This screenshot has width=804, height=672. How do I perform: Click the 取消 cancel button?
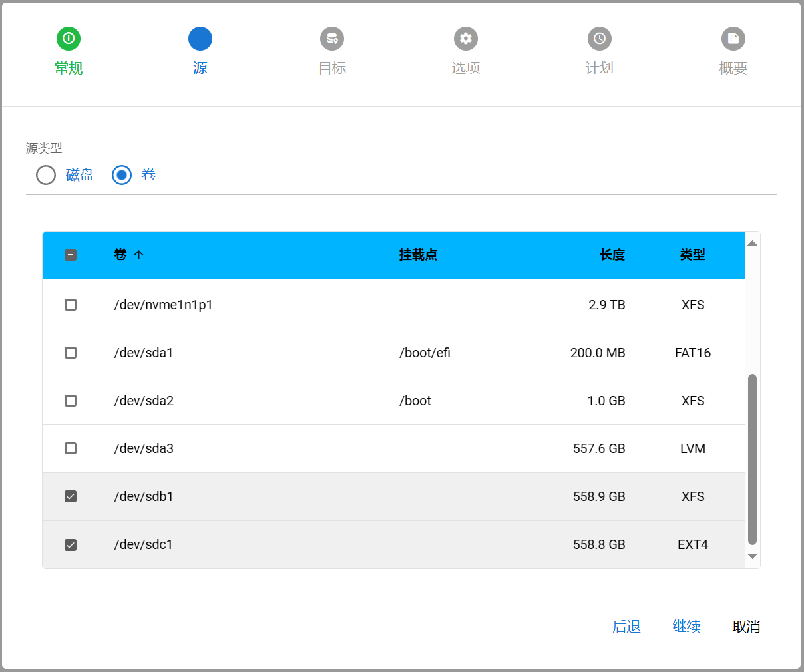[x=746, y=627]
